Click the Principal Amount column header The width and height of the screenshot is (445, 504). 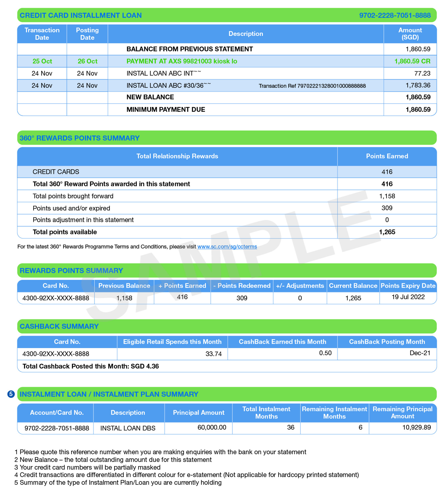[x=199, y=413]
